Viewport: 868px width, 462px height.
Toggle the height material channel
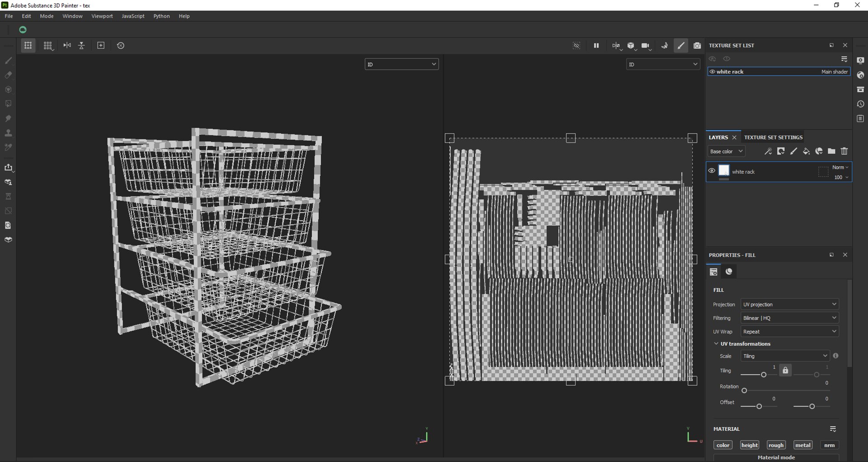click(x=749, y=445)
